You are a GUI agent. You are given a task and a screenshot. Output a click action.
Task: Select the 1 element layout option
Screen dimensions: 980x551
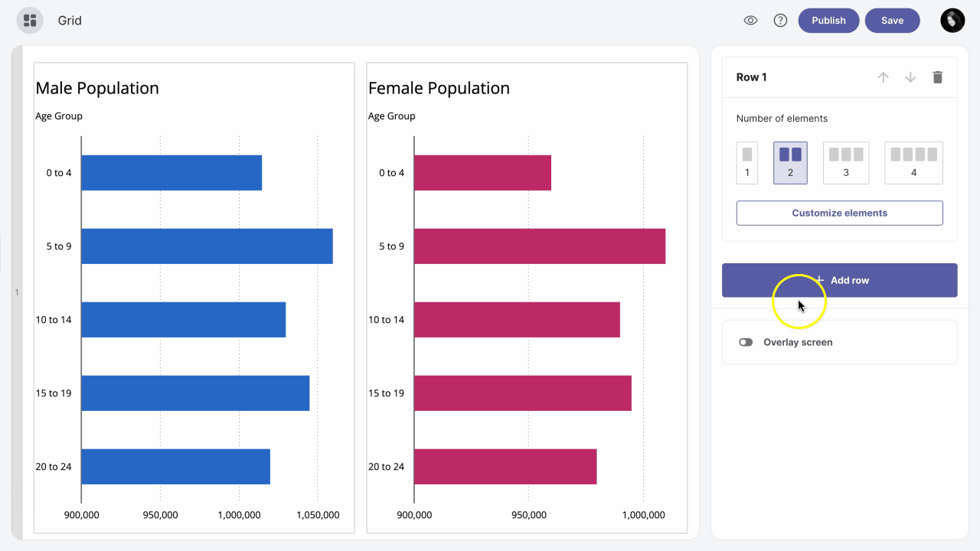pyautogui.click(x=747, y=162)
